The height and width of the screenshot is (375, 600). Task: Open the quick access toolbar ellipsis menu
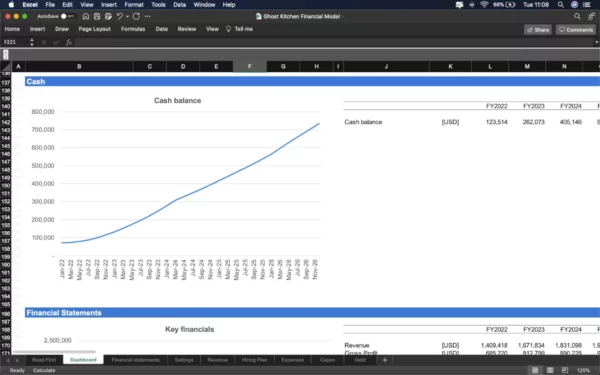147,16
